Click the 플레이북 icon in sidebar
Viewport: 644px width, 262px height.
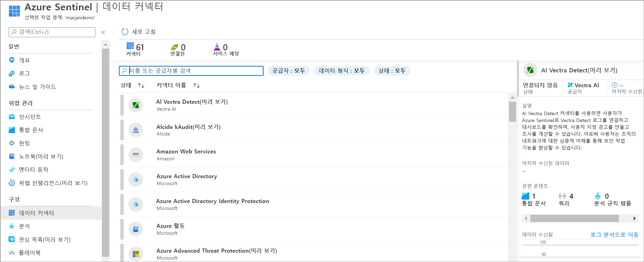click(12, 253)
